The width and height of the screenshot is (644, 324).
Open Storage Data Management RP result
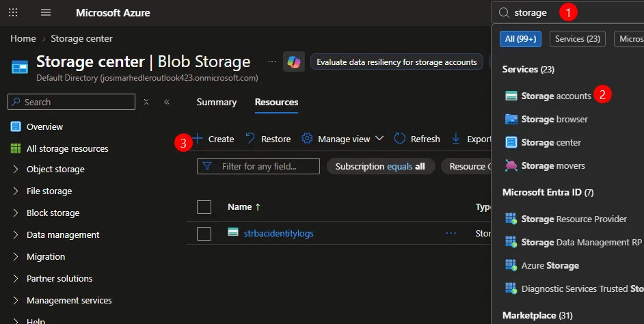click(581, 242)
